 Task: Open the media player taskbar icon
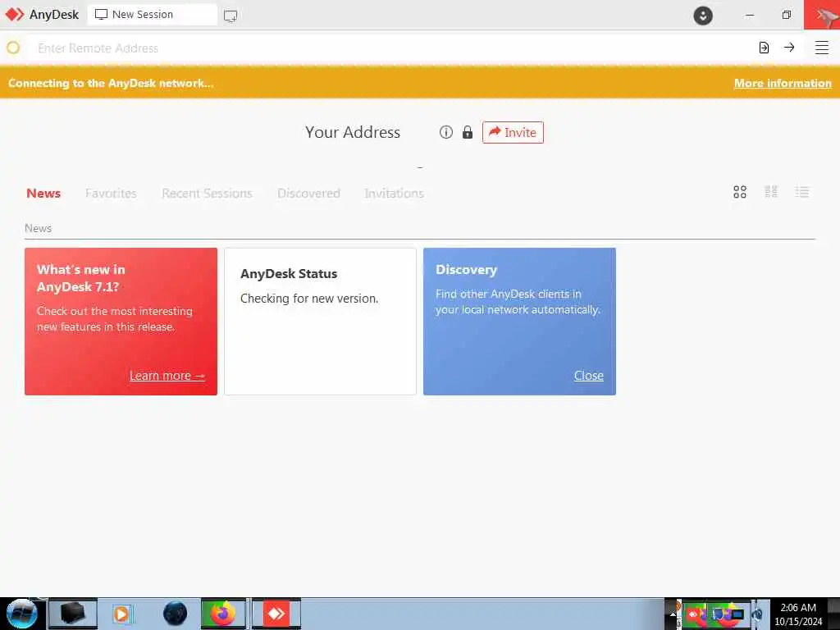pyautogui.click(x=121, y=614)
